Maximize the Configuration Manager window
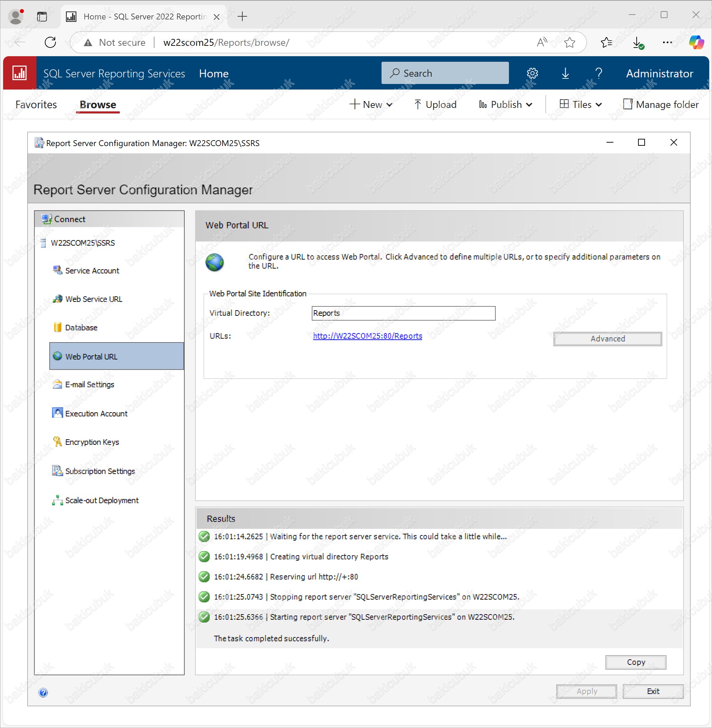This screenshot has height=728, width=712. 641,142
